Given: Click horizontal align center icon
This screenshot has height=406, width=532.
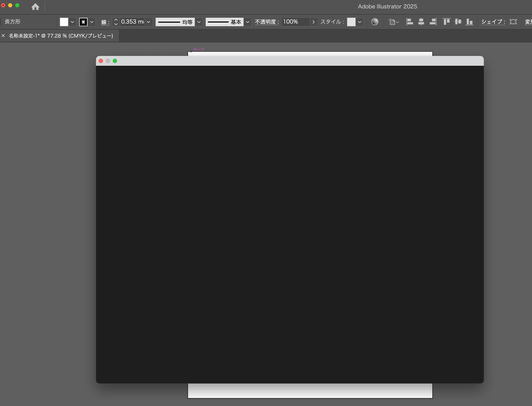Looking at the screenshot, I should coord(421,22).
